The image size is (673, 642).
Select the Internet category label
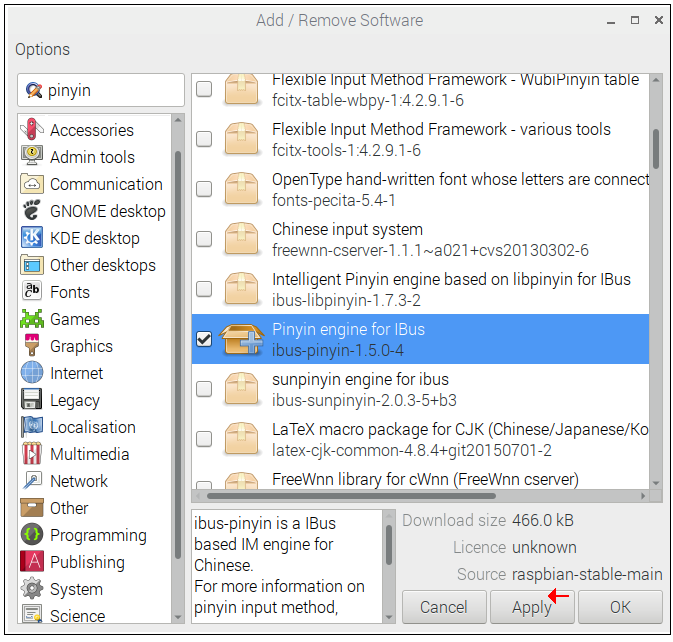click(76, 373)
